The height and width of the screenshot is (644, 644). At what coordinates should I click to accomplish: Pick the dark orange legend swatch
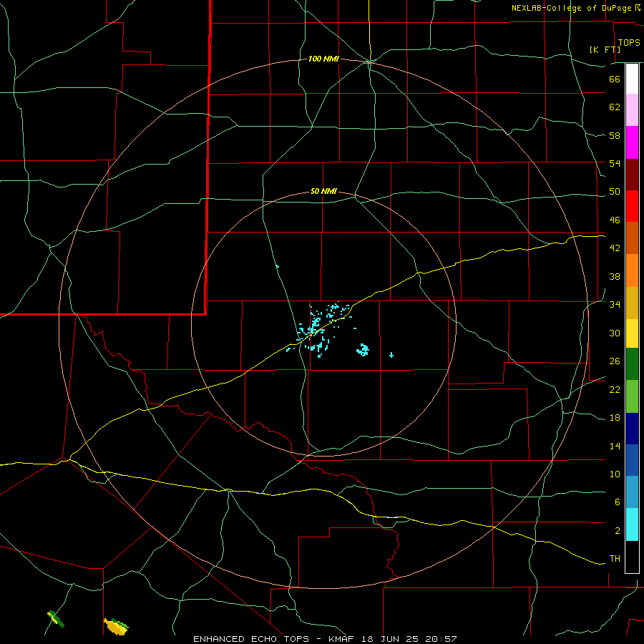pos(632,238)
